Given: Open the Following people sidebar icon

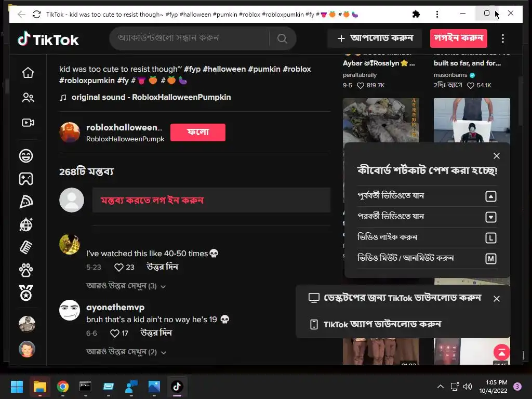Looking at the screenshot, I should (28, 98).
